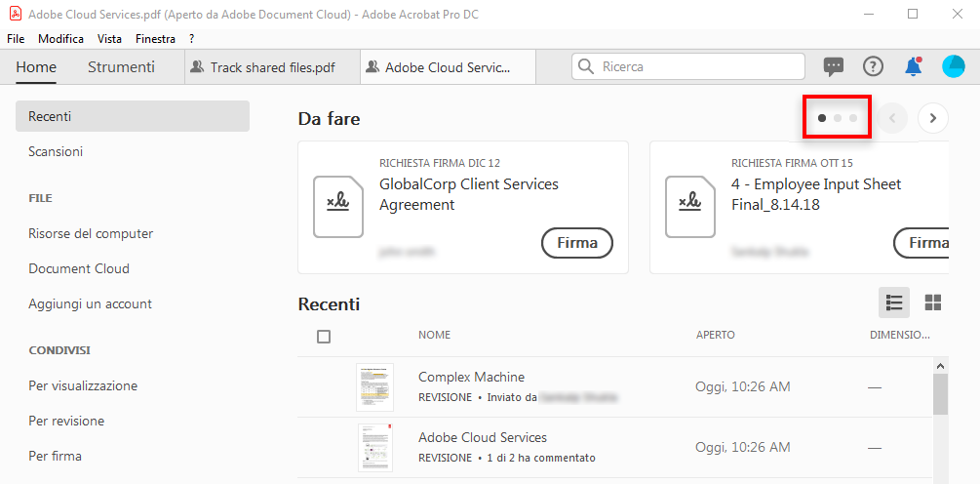Open the comments chat bubble icon
This screenshot has height=484, width=980.
pos(834,66)
